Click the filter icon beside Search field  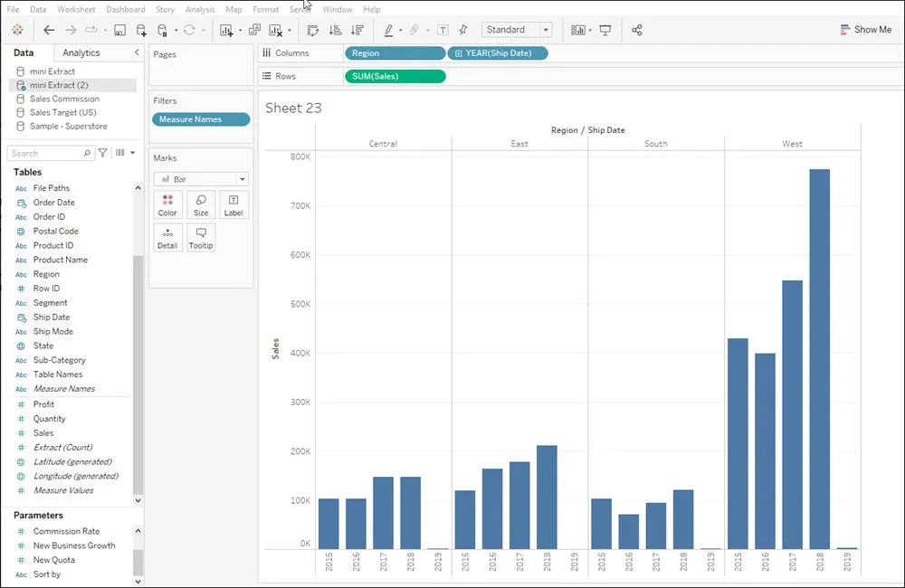[102, 153]
